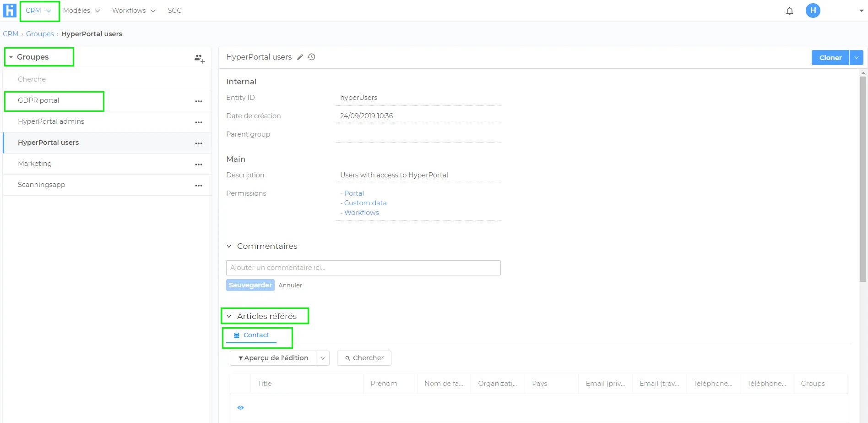Open the account dropdown arrow at top right

click(x=861, y=11)
